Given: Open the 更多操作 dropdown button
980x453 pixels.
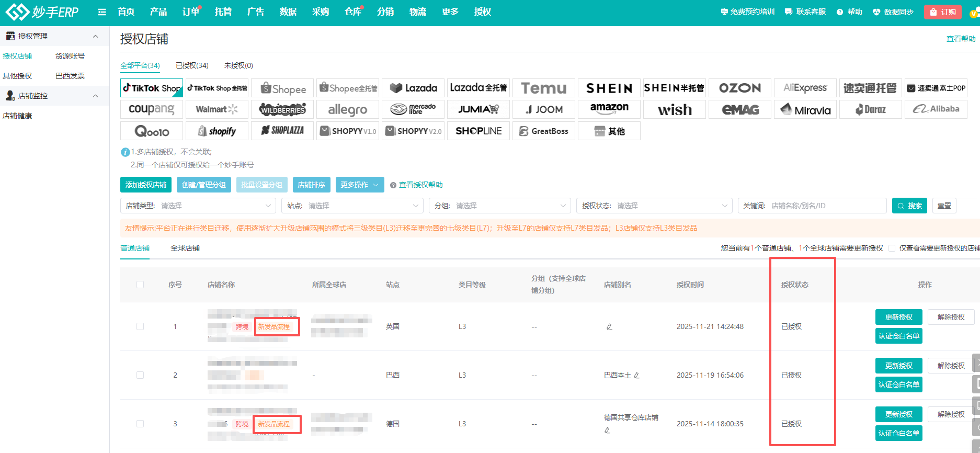Looking at the screenshot, I should 360,185.
